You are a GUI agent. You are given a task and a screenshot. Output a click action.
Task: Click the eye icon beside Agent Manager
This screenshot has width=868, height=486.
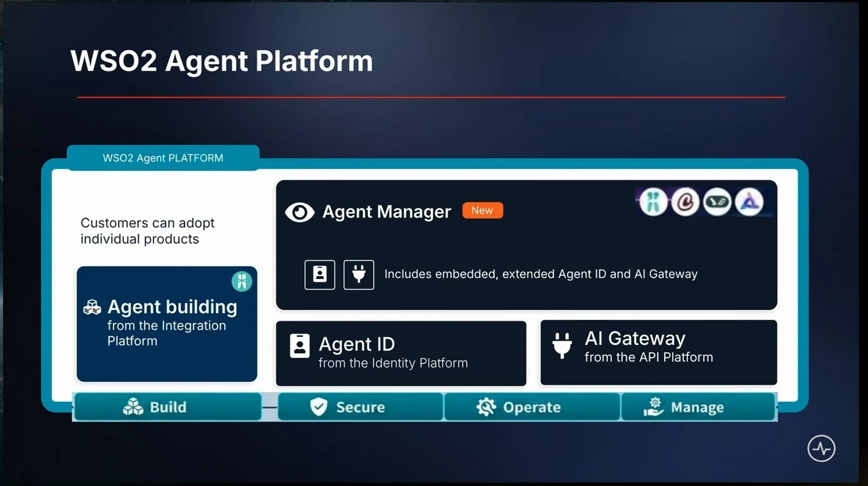pyautogui.click(x=300, y=212)
